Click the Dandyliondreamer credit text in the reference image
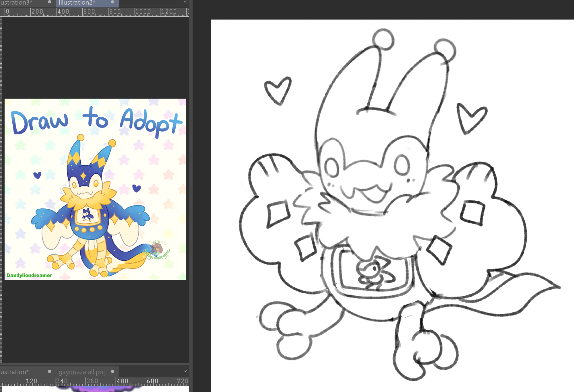 [x=29, y=275]
